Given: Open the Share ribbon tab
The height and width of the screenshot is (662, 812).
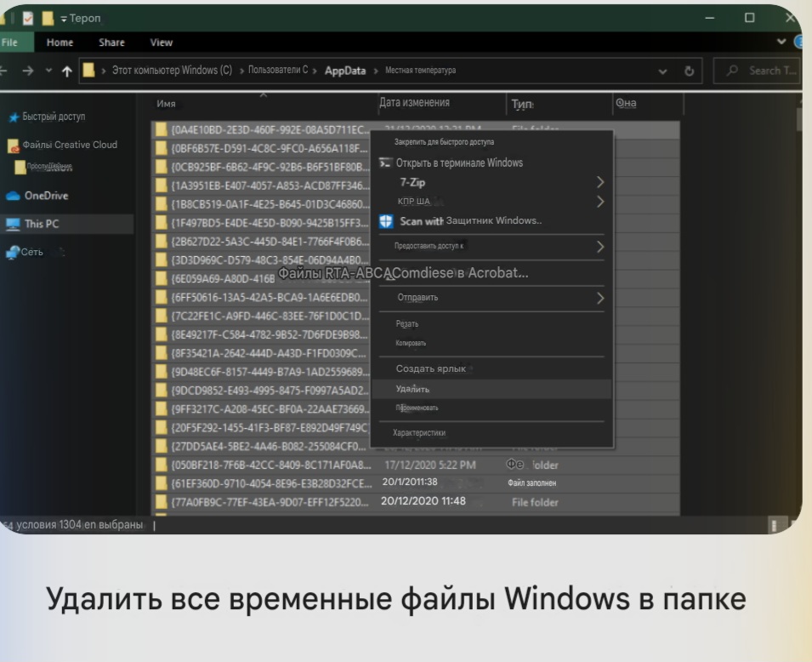Looking at the screenshot, I should coord(111,43).
